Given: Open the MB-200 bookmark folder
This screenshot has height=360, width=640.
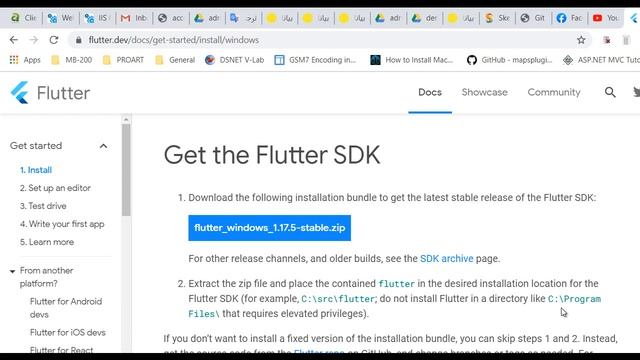Looking at the screenshot, I should tap(71, 60).
